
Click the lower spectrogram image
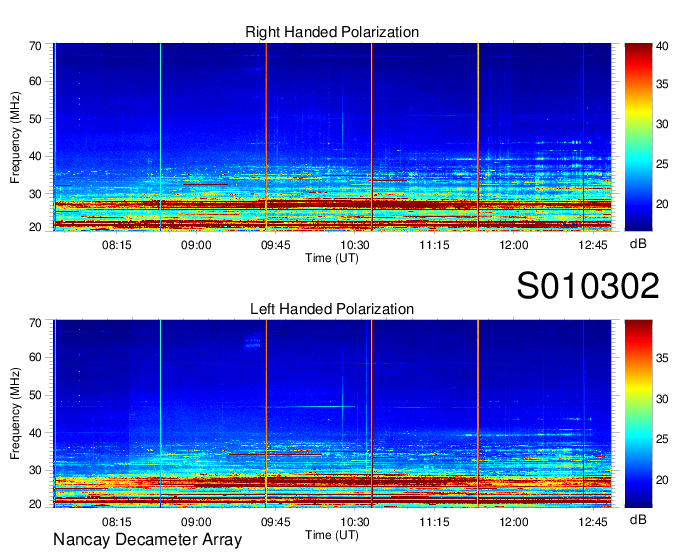tap(332, 414)
